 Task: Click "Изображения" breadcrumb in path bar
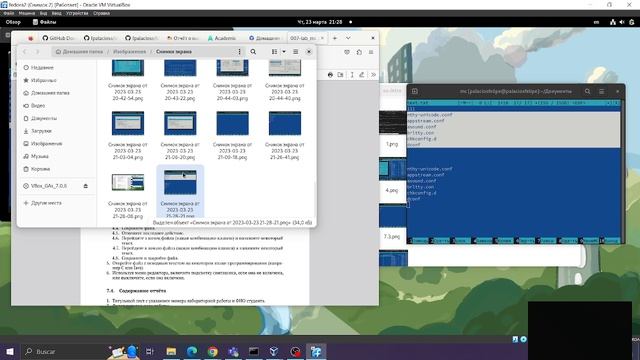point(129,52)
